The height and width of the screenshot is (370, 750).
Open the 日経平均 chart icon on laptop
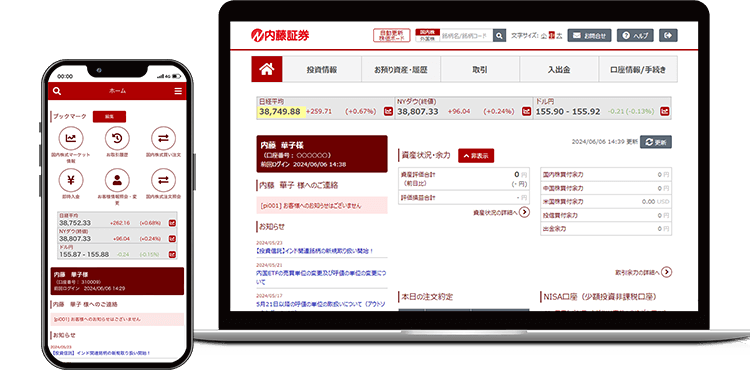tap(388, 111)
